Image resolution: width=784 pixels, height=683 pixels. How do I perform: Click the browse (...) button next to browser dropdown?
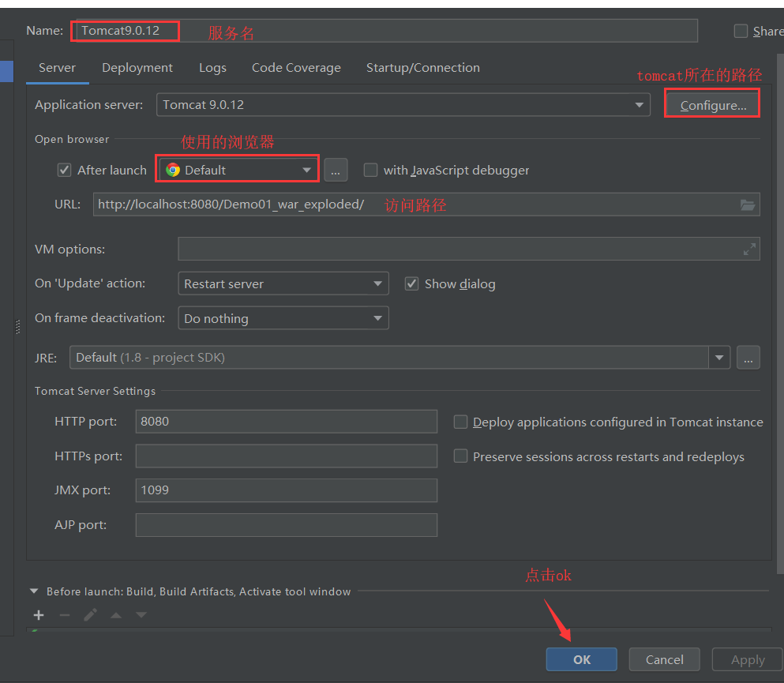tap(336, 171)
